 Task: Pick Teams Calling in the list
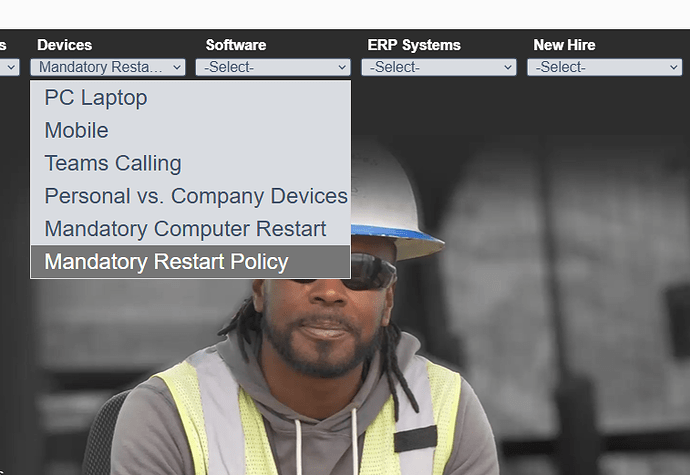(191, 163)
